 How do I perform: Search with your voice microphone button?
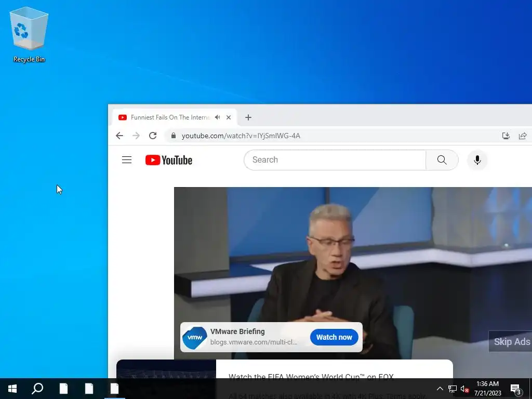click(x=477, y=160)
